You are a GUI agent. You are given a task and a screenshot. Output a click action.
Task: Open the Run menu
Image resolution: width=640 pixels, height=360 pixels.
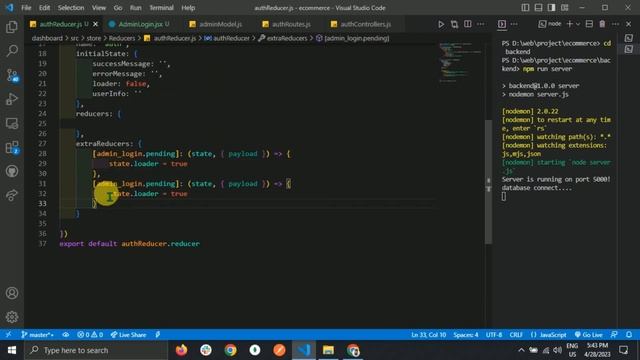click(136, 8)
